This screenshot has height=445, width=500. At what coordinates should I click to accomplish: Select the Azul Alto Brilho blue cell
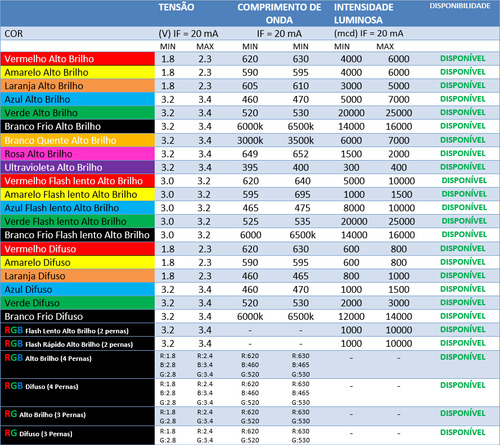pos(77,99)
